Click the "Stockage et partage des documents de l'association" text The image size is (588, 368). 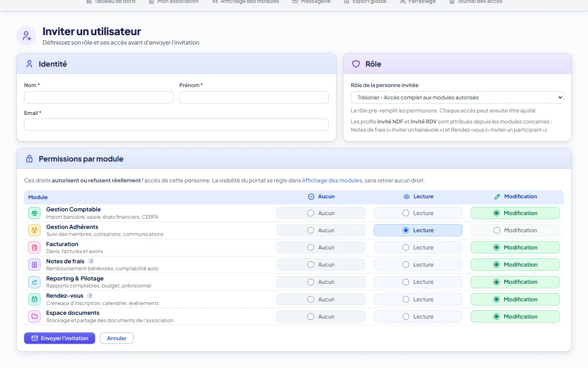[x=110, y=321]
